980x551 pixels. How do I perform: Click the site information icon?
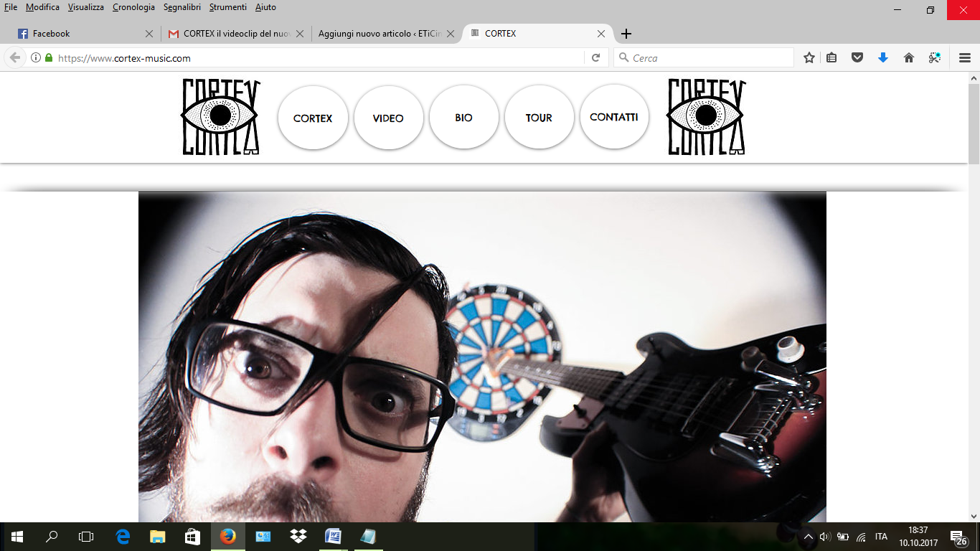36,58
